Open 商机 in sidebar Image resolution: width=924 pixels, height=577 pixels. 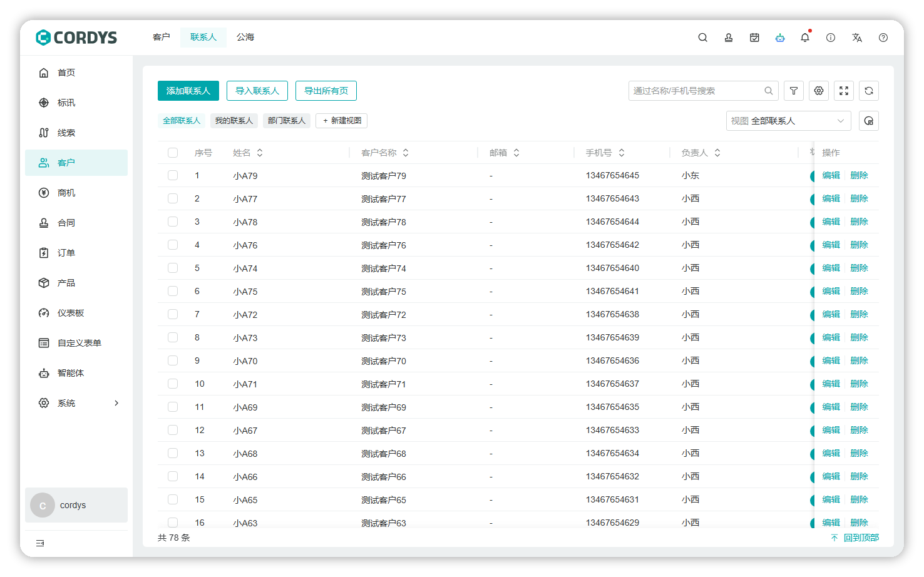pos(76,193)
